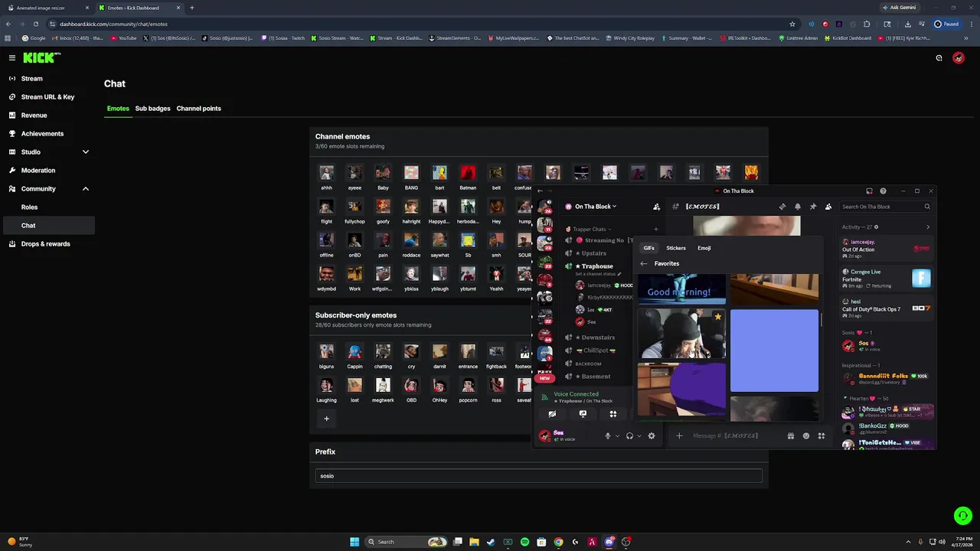Open the Kick hamburger menu icon
Image resolution: width=980 pixels, height=551 pixels.
click(x=12, y=57)
